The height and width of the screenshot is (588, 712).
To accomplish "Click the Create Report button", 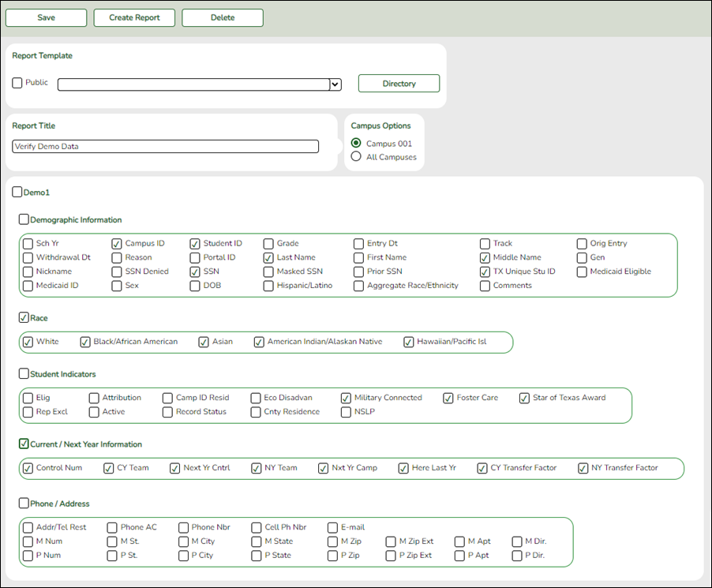I will pos(133,17).
